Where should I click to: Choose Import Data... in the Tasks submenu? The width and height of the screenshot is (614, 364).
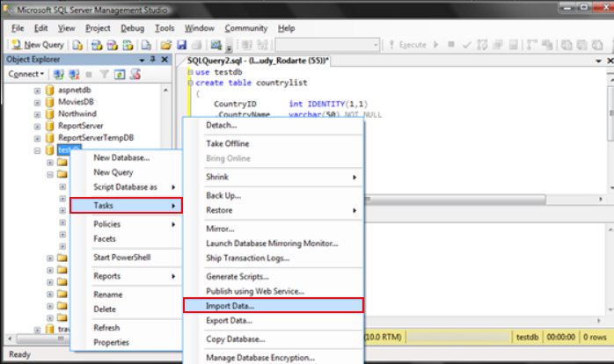pyautogui.click(x=274, y=306)
